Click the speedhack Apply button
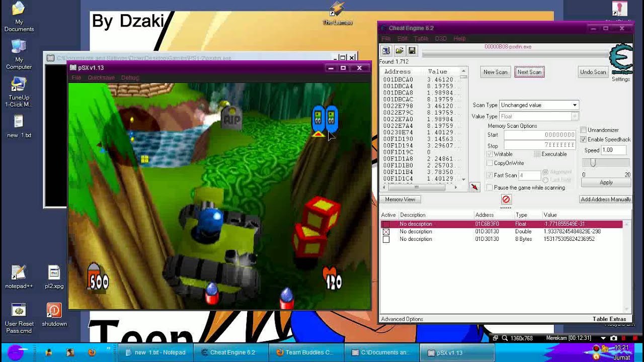The width and height of the screenshot is (644, 362). click(x=606, y=183)
